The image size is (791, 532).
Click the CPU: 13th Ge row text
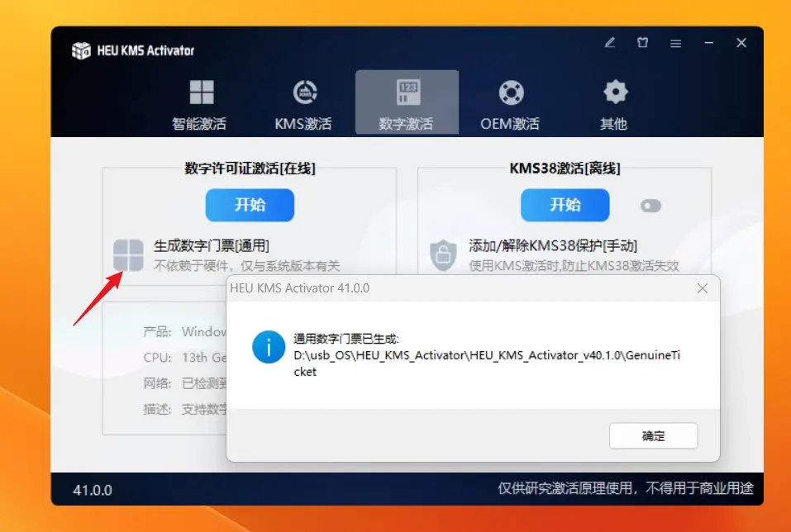click(x=184, y=358)
